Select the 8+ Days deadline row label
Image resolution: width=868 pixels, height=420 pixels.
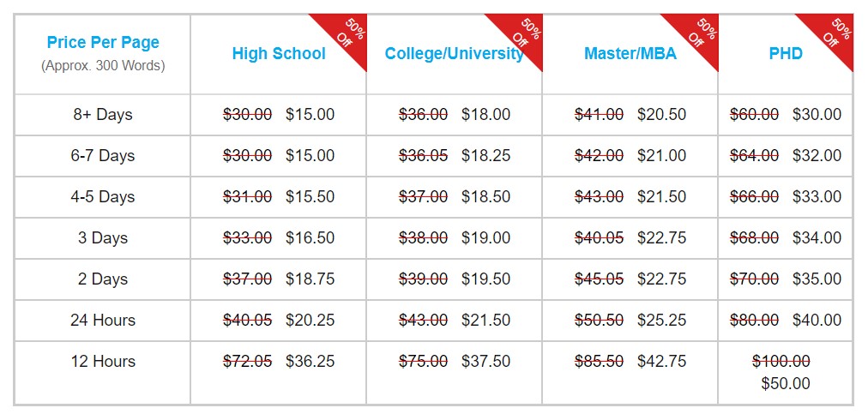tap(103, 115)
